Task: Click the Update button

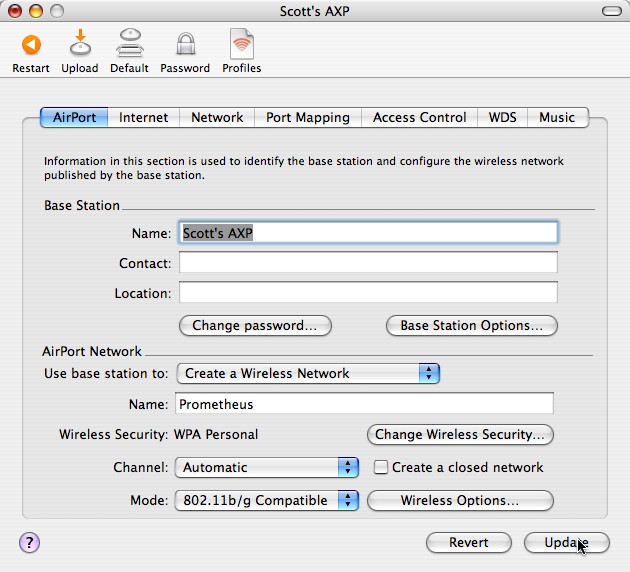Action: point(567,543)
